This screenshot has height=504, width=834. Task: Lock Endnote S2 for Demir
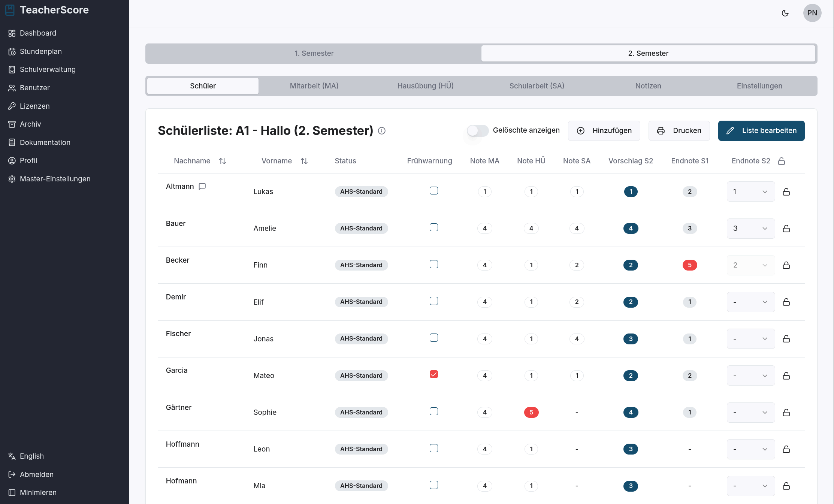(786, 302)
